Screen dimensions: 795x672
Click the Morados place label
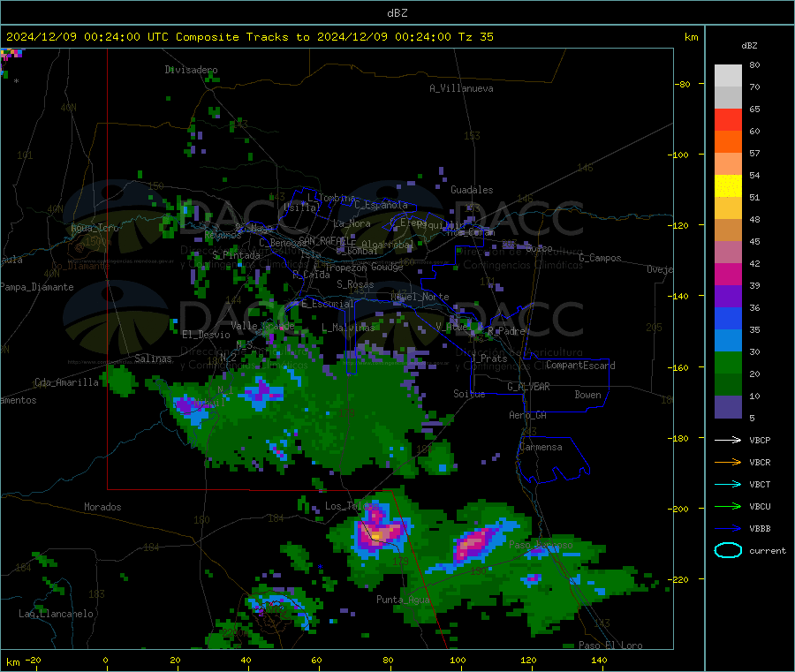[102, 507]
